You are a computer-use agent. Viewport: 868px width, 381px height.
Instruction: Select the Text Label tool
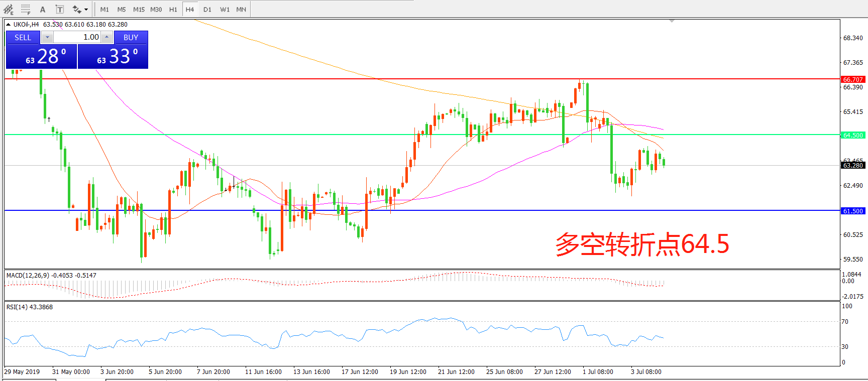point(59,9)
